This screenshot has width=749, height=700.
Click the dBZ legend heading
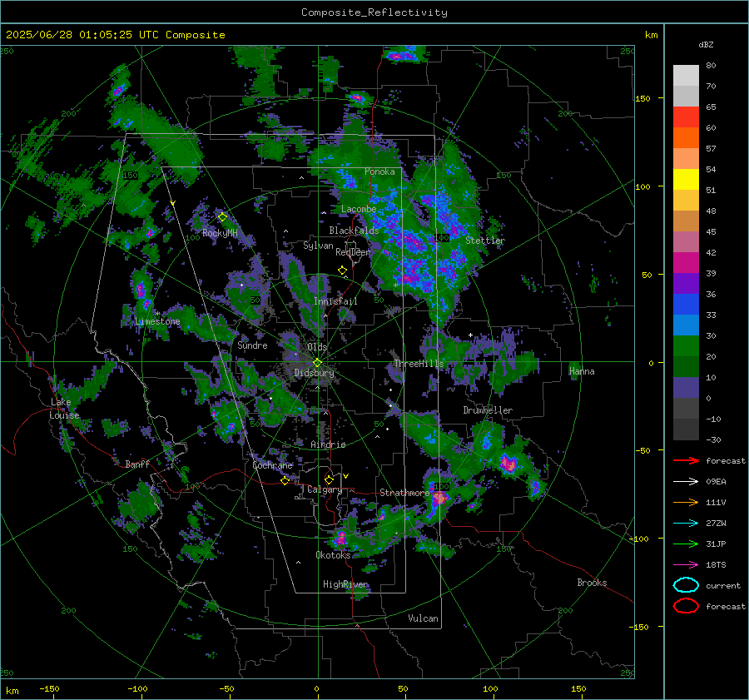pos(706,44)
